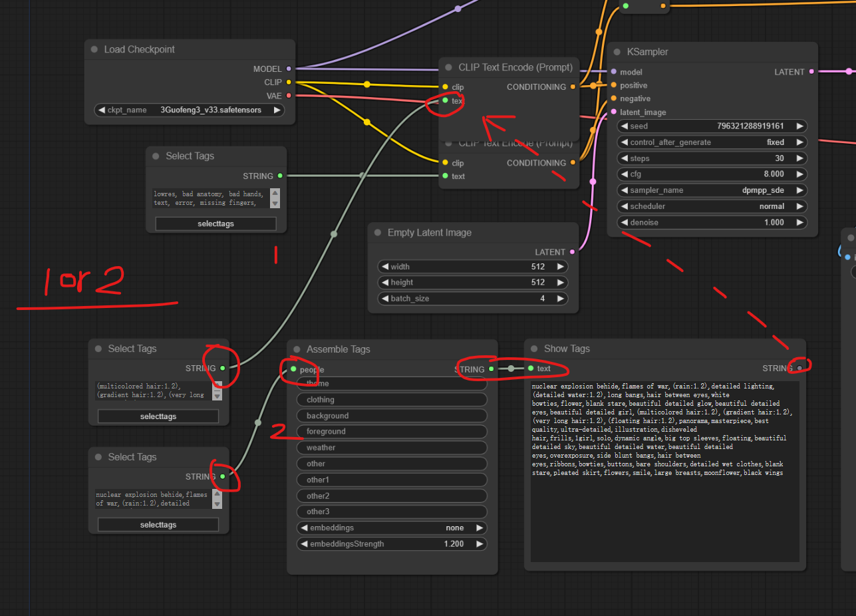856x616 pixels.
Task: Click selecttags button under the lowres text
Action: [215, 224]
